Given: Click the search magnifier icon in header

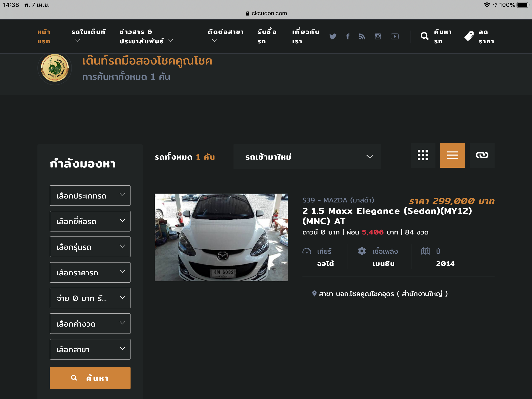Looking at the screenshot, I should (x=424, y=36).
